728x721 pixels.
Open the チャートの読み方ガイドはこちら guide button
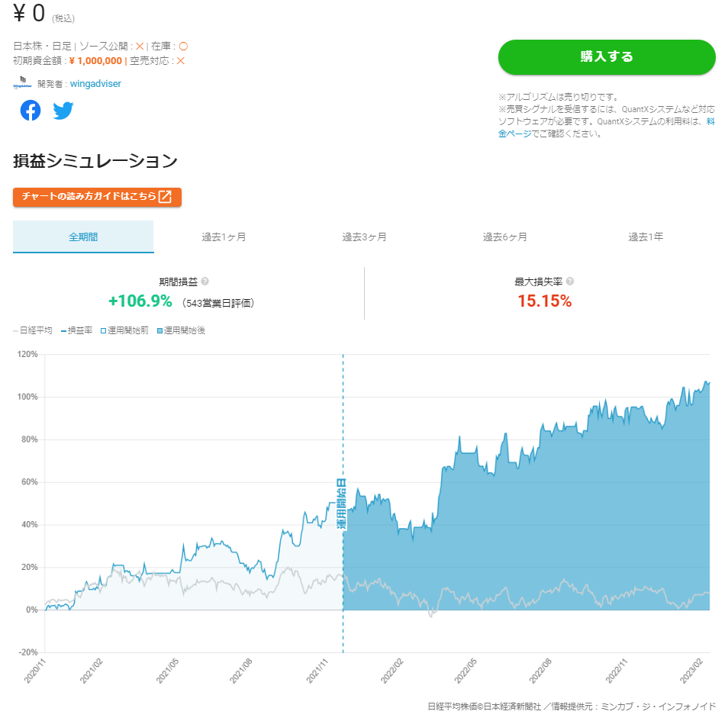(x=97, y=197)
